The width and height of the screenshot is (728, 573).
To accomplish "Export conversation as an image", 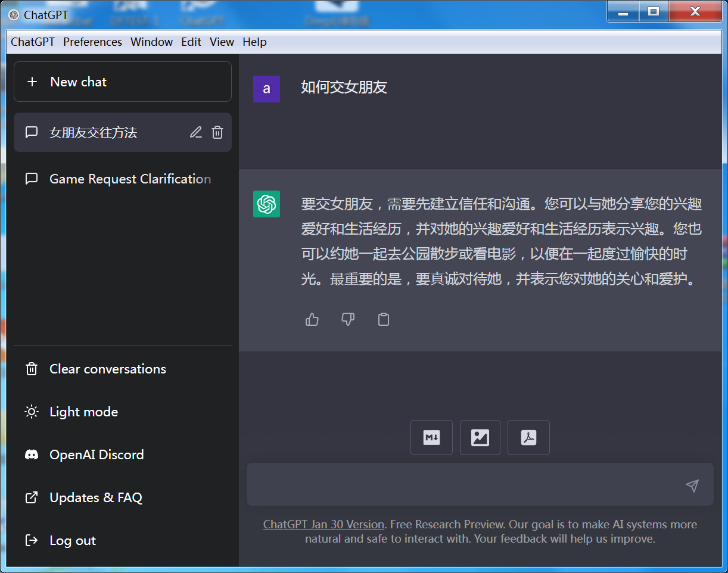I will [x=480, y=438].
